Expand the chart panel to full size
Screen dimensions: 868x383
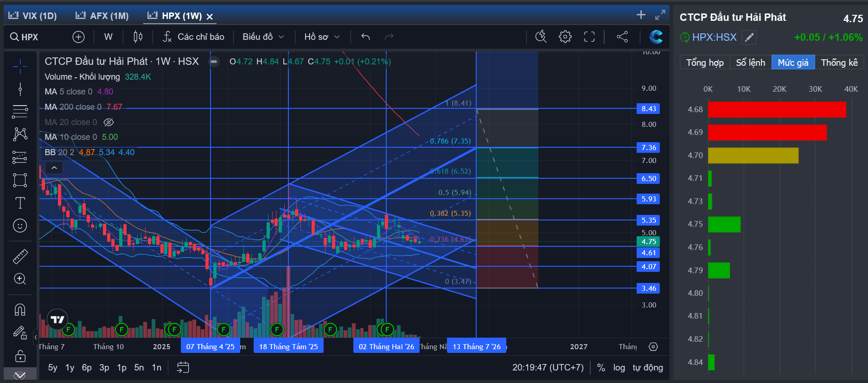660,15
